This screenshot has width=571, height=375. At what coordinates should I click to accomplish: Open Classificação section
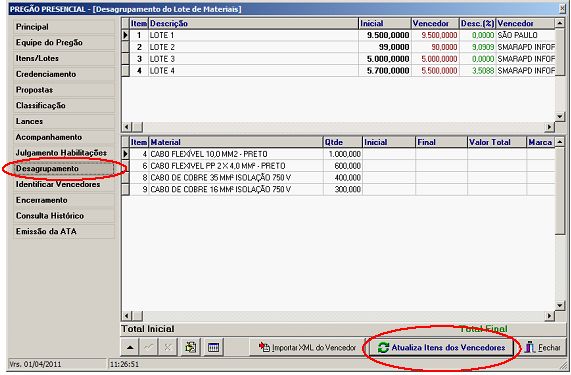[64, 106]
